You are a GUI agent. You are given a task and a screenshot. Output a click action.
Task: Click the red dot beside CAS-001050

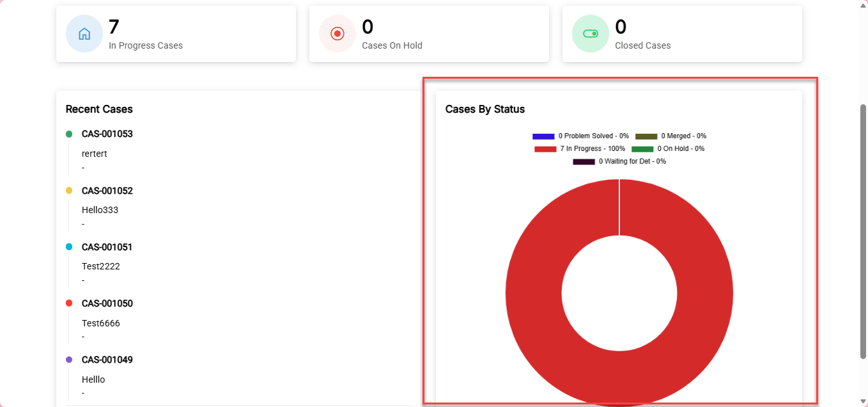[69, 303]
